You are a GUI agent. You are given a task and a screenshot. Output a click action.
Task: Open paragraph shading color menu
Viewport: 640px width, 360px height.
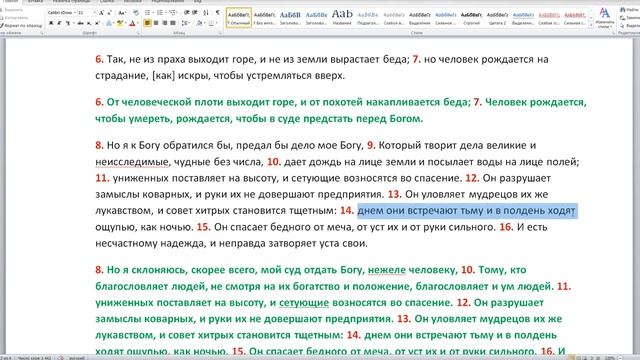click(x=200, y=23)
